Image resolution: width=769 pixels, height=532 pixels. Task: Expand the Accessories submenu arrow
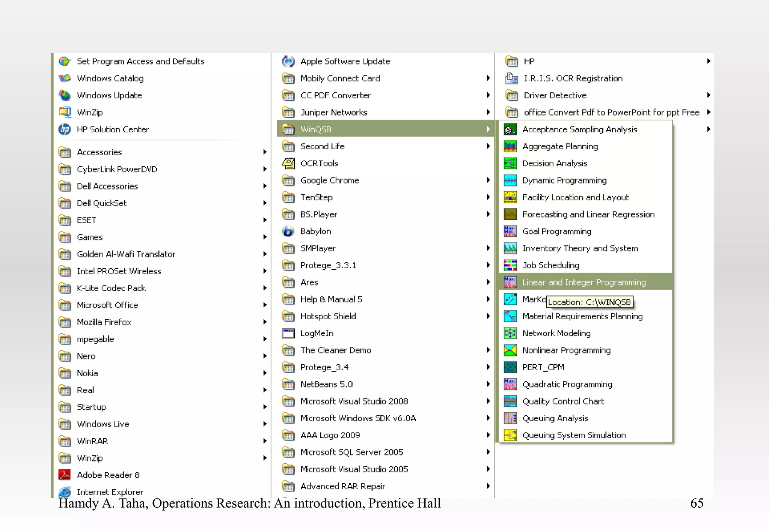(x=265, y=152)
